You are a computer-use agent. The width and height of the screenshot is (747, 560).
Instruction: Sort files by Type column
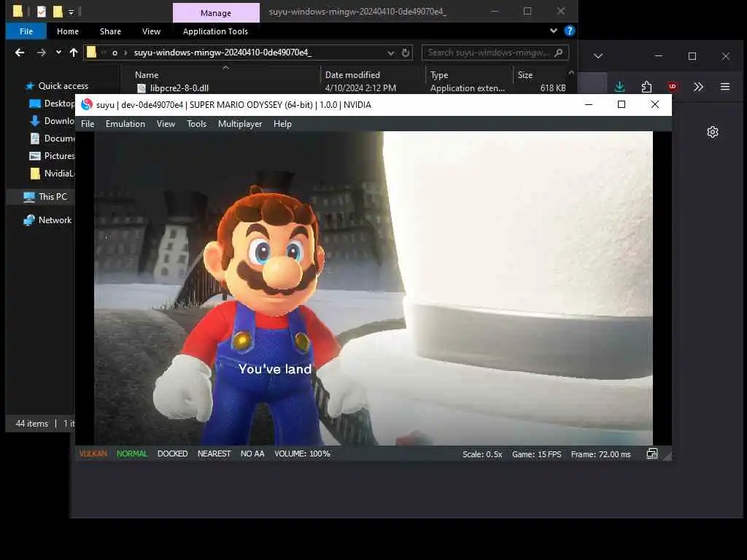(x=439, y=75)
